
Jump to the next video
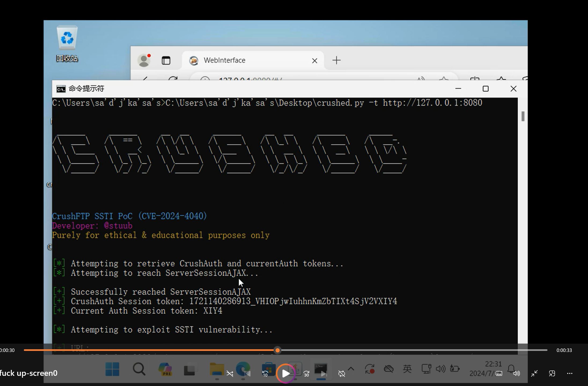coord(324,373)
